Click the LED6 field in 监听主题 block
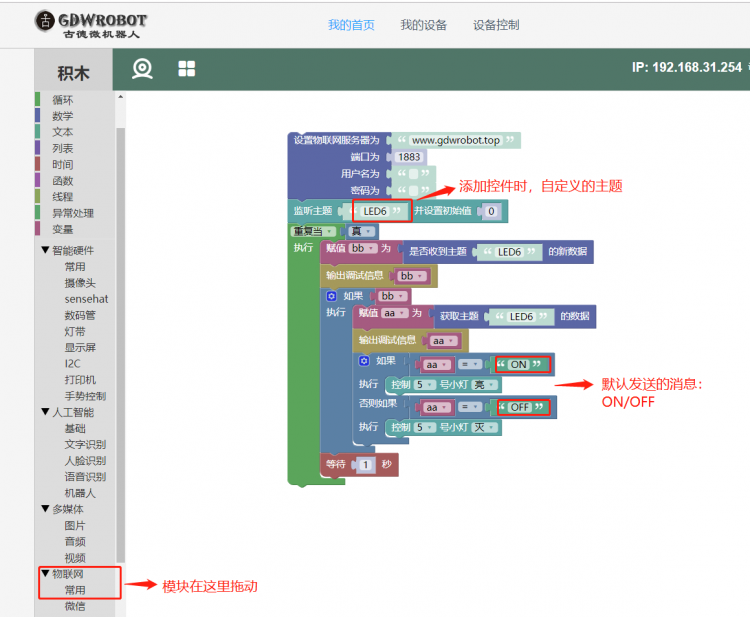The height and width of the screenshot is (617, 750). pyautogui.click(x=375, y=211)
